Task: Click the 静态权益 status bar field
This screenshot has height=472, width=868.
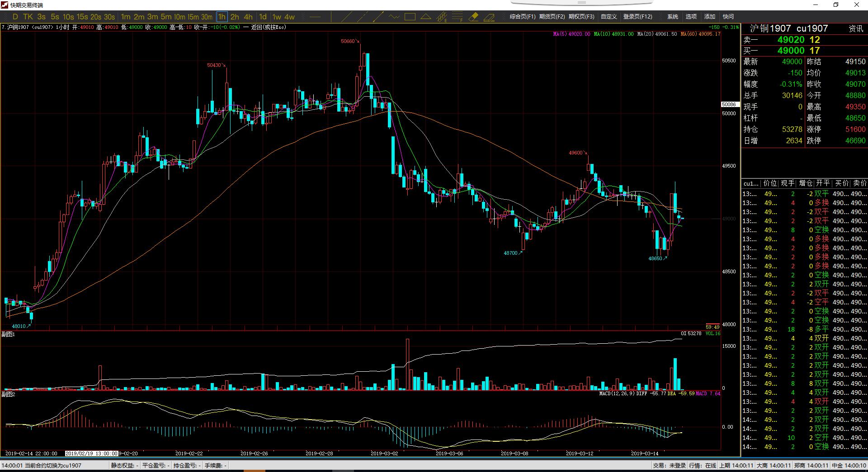Action: tap(125, 465)
